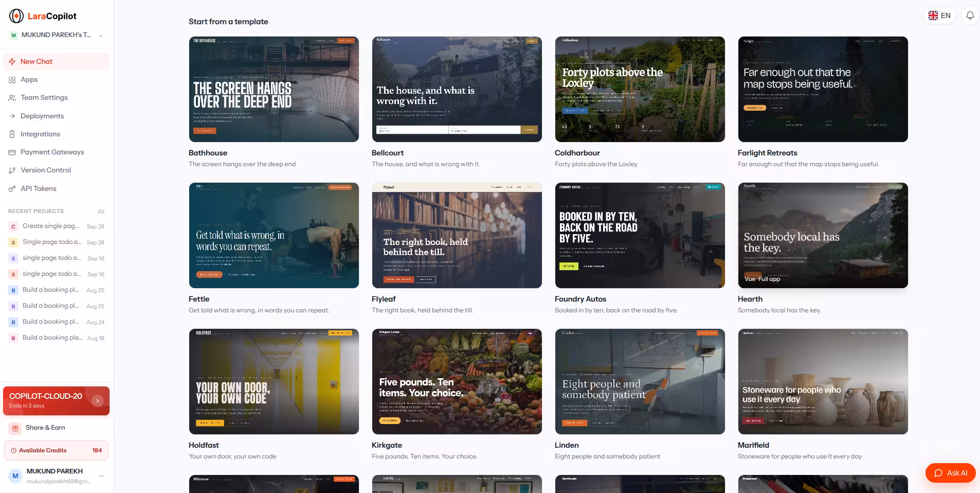Click the UK flag language icon
Viewport: 980px width, 493px height.
point(933,15)
